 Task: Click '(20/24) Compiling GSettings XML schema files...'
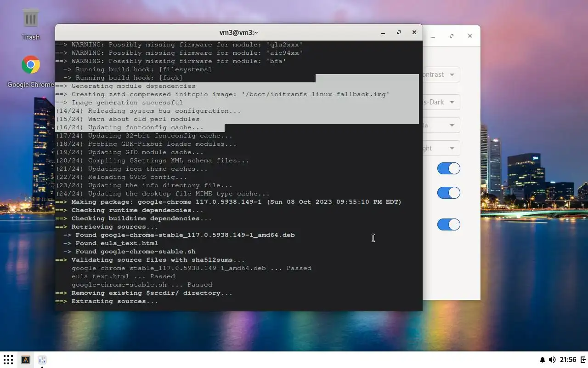click(x=152, y=161)
